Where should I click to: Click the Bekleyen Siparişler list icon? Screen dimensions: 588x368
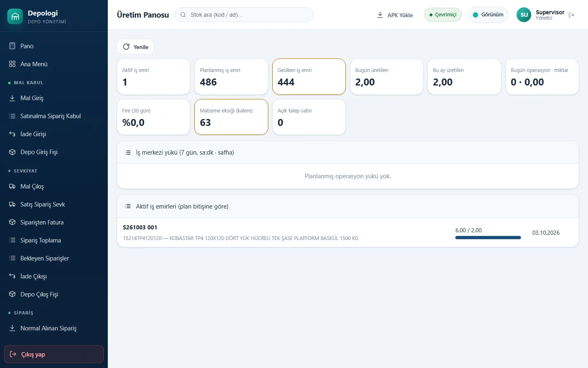(12, 258)
